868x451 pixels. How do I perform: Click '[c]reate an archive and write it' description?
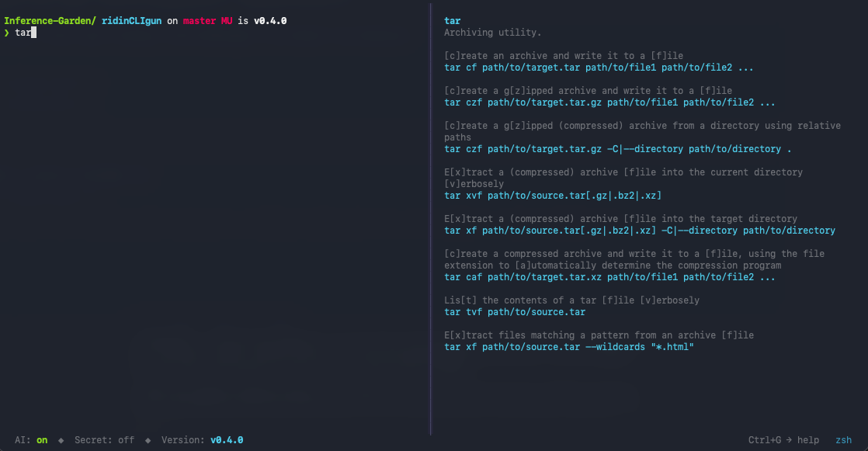(x=564, y=56)
